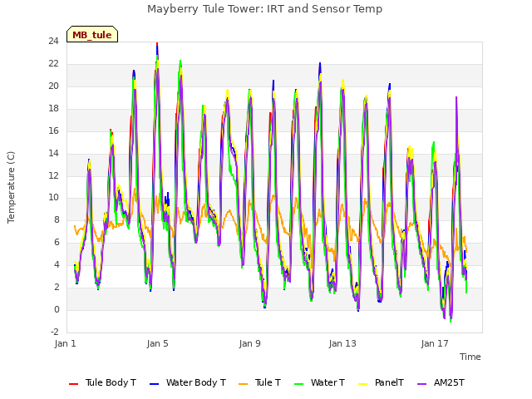Toggle the Tule Body T legend label

click(x=111, y=382)
